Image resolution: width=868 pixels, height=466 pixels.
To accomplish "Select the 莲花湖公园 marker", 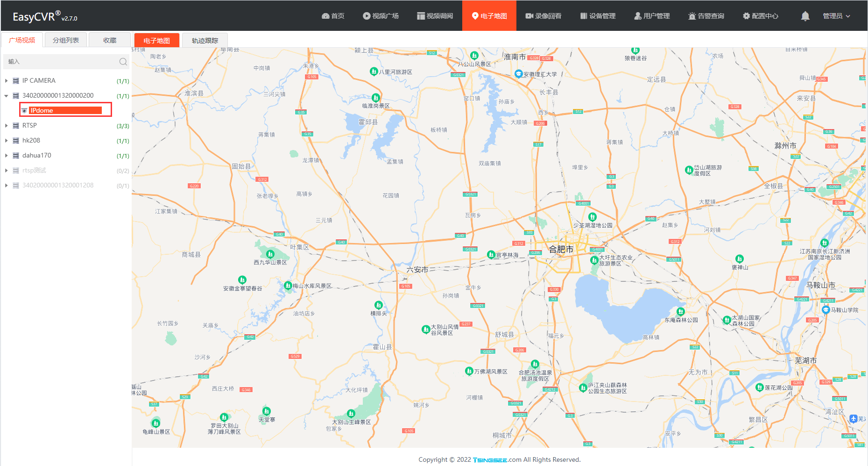I will 760,387.
